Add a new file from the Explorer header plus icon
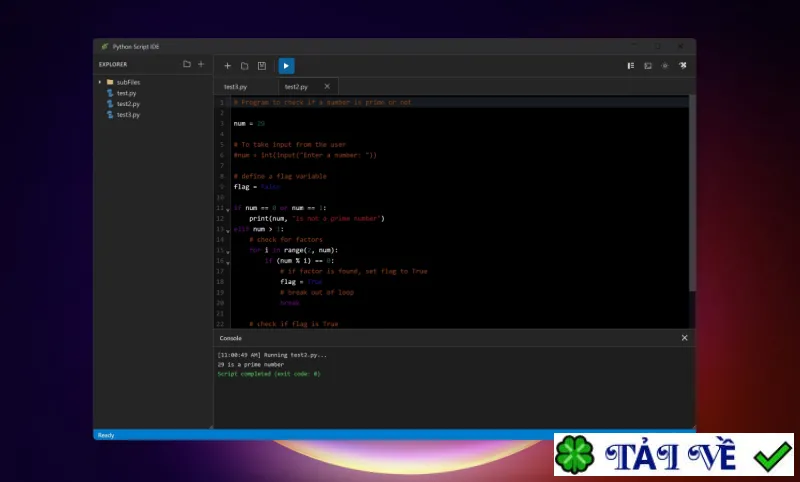The width and height of the screenshot is (800, 482). 201,64
